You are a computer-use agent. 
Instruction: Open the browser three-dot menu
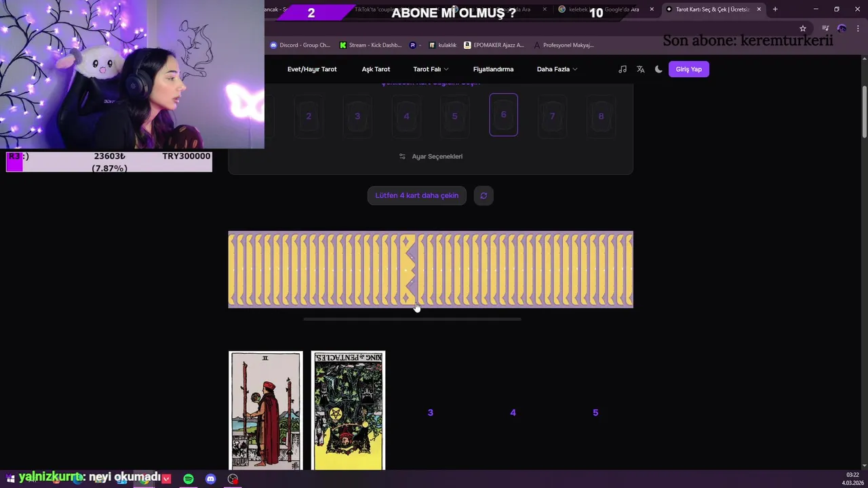(x=858, y=28)
